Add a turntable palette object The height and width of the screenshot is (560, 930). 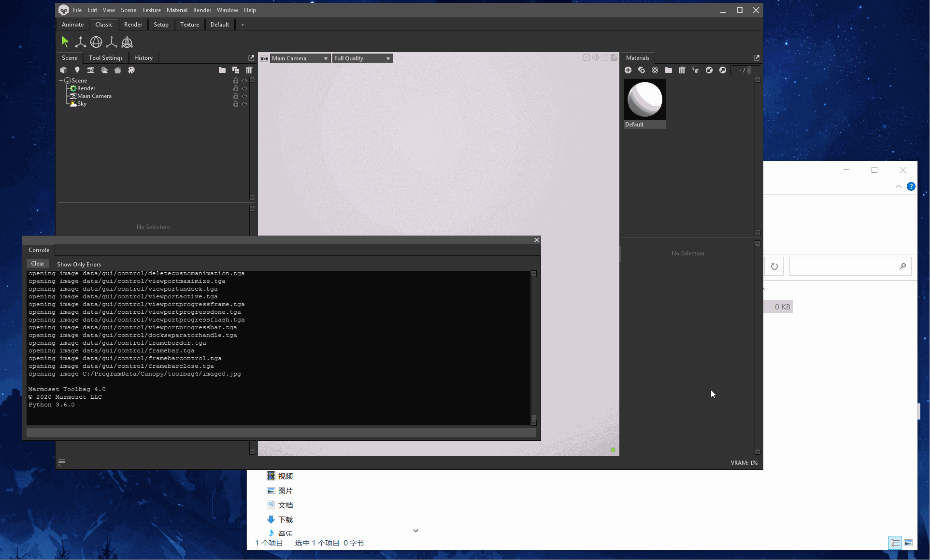click(131, 70)
